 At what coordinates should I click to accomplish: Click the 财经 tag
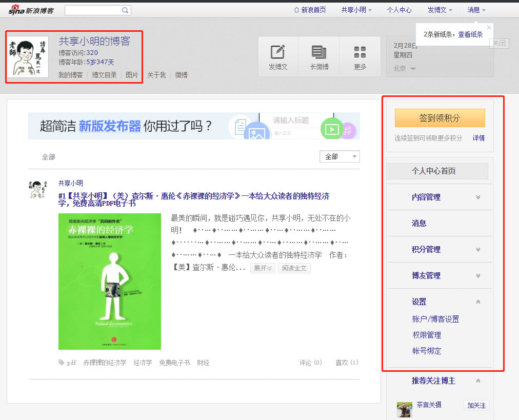pyautogui.click(x=203, y=363)
